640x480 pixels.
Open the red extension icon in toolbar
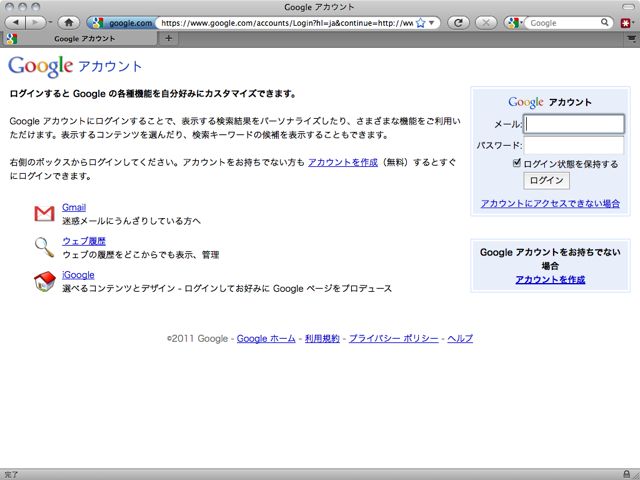tap(626, 23)
